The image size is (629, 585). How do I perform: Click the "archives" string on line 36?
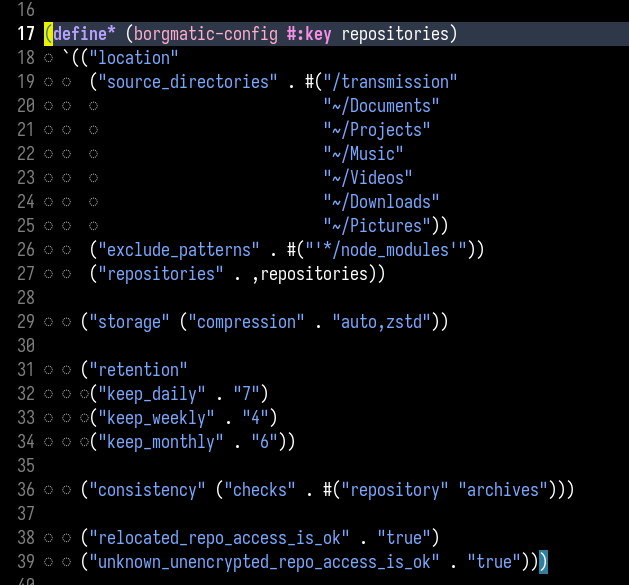(x=502, y=490)
